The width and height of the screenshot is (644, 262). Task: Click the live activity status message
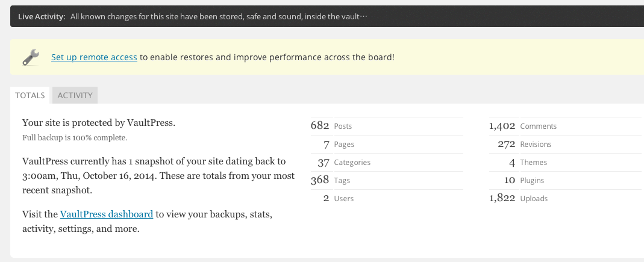(219, 17)
